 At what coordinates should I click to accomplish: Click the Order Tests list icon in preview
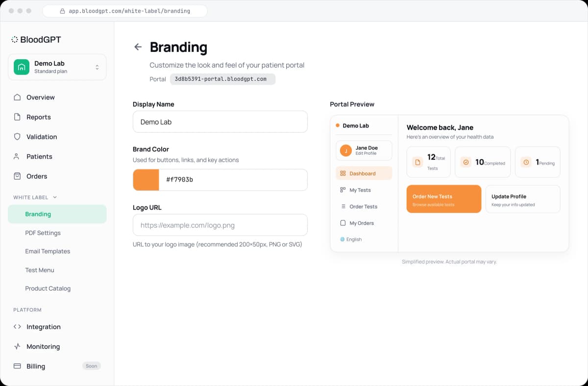point(343,207)
